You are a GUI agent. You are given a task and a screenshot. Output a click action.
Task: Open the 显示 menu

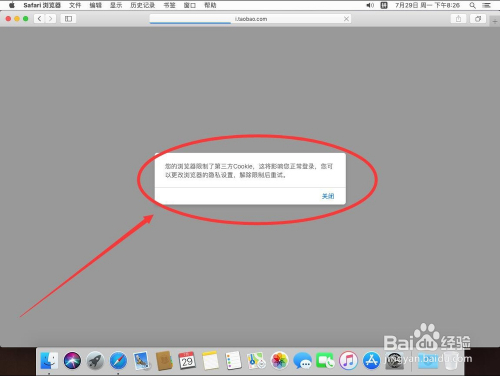point(116,5)
